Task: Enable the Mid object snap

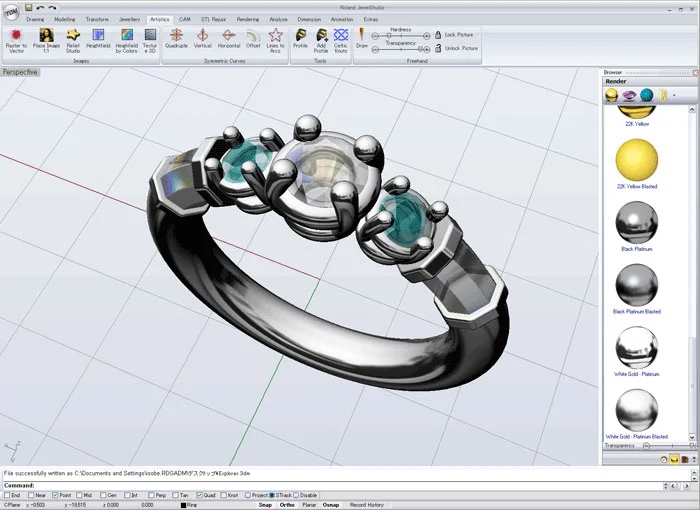Action: [x=79, y=495]
